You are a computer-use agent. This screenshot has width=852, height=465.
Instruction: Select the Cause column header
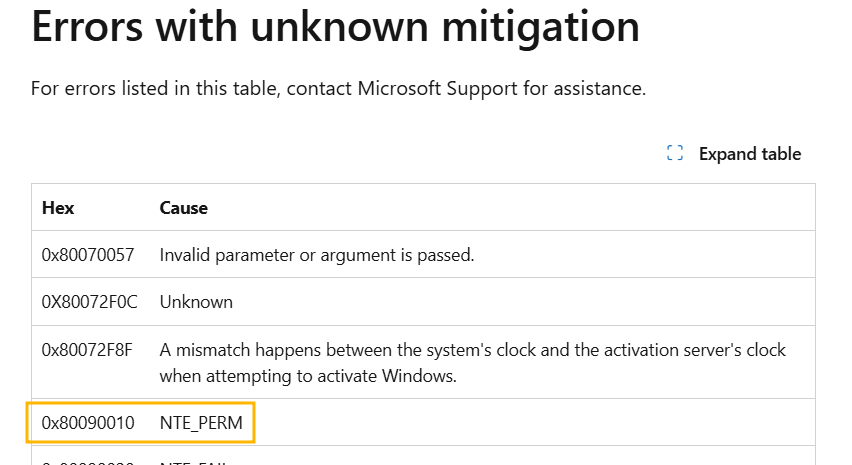click(184, 208)
